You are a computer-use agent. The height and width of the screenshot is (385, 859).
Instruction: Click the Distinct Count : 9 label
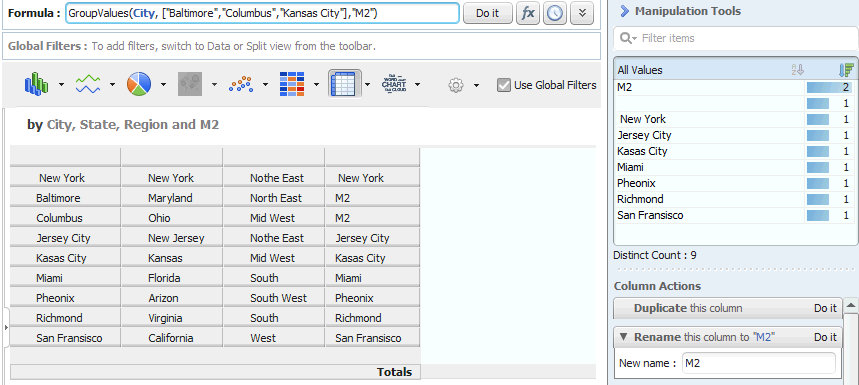click(x=655, y=255)
